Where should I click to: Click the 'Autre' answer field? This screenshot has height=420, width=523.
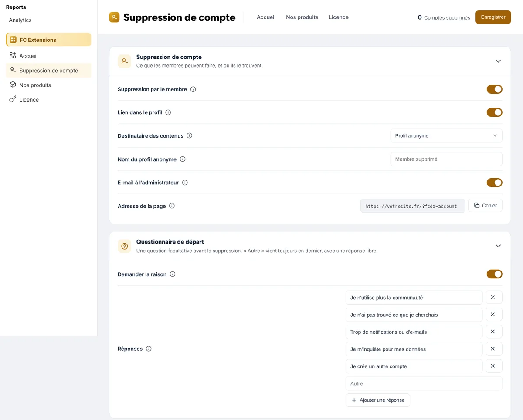(x=424, y=383)
